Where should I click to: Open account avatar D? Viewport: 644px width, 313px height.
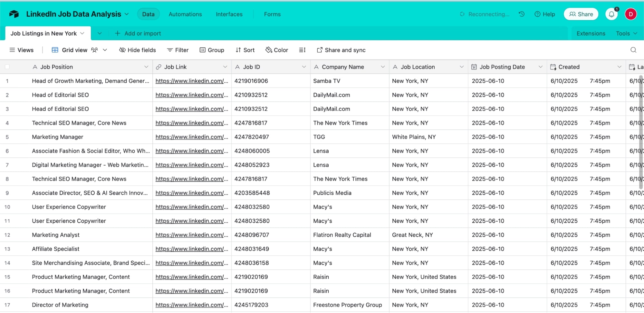click(631, 14)
